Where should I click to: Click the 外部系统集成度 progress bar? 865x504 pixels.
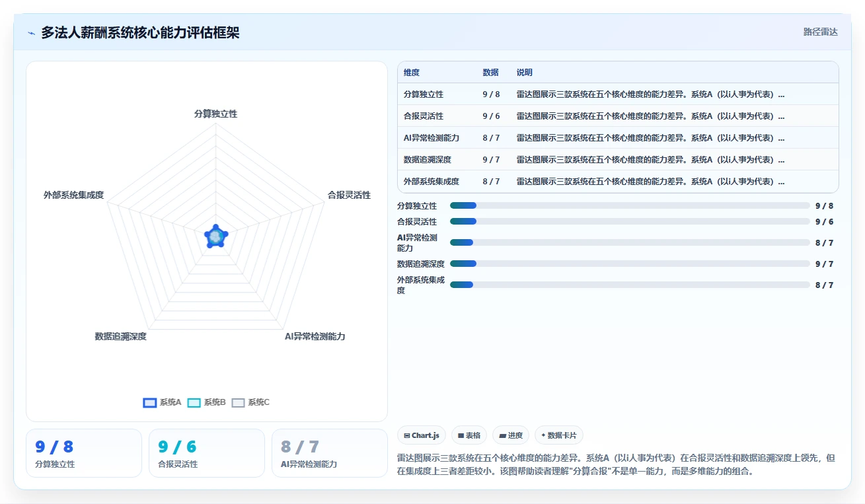(x=630, y=285)
